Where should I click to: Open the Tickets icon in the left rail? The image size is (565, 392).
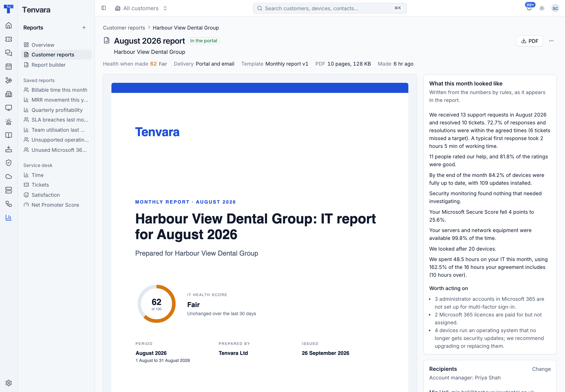tap(9, 39)
